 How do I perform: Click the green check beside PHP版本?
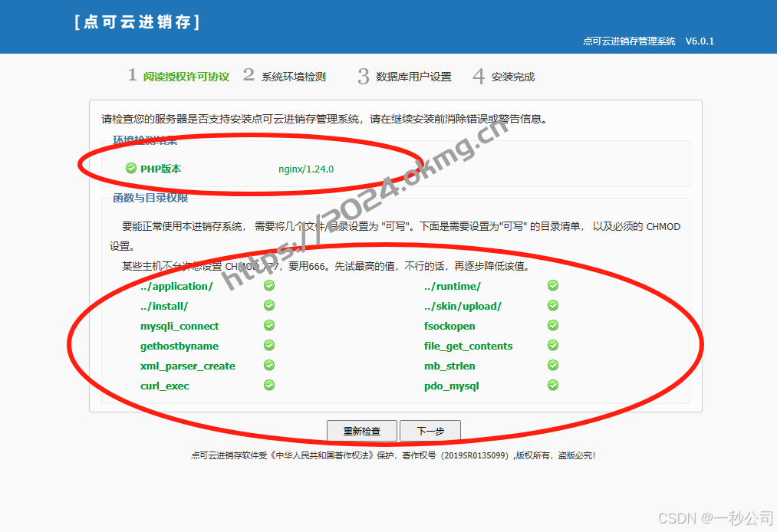(130, 169)
